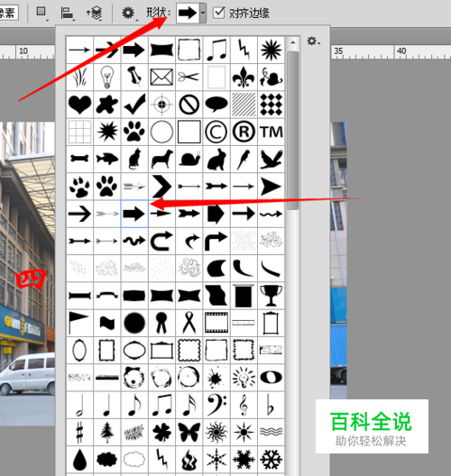Choose the U-turn curved arrow shape
This screenshot has height=476, width=451.
161,241
